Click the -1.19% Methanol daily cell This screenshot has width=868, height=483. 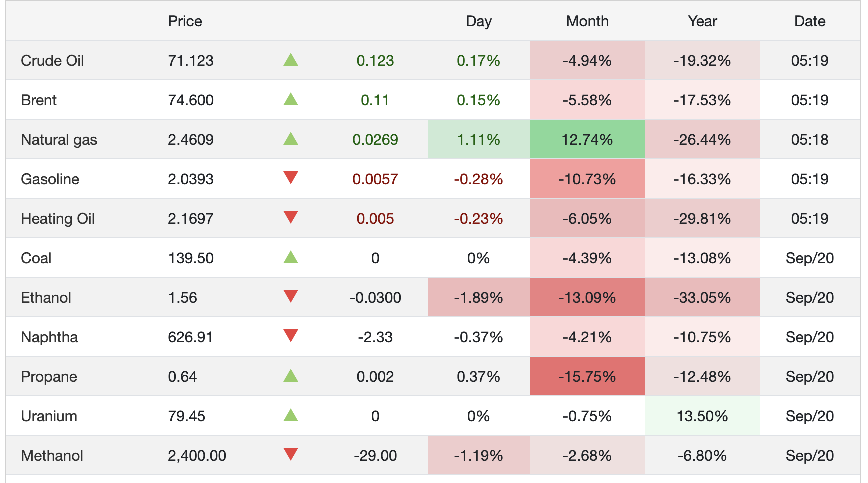pyautogui.click(x=479, y=455)
